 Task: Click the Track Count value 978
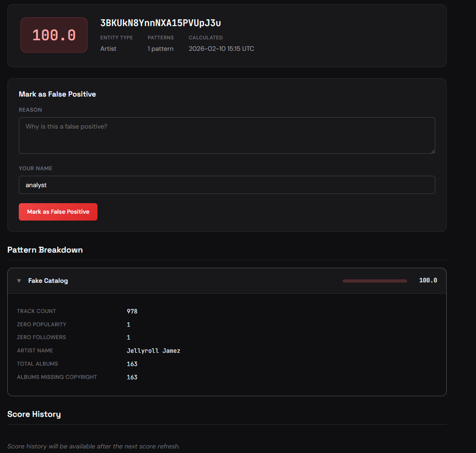pyautogui.click(x=132, y=311)
